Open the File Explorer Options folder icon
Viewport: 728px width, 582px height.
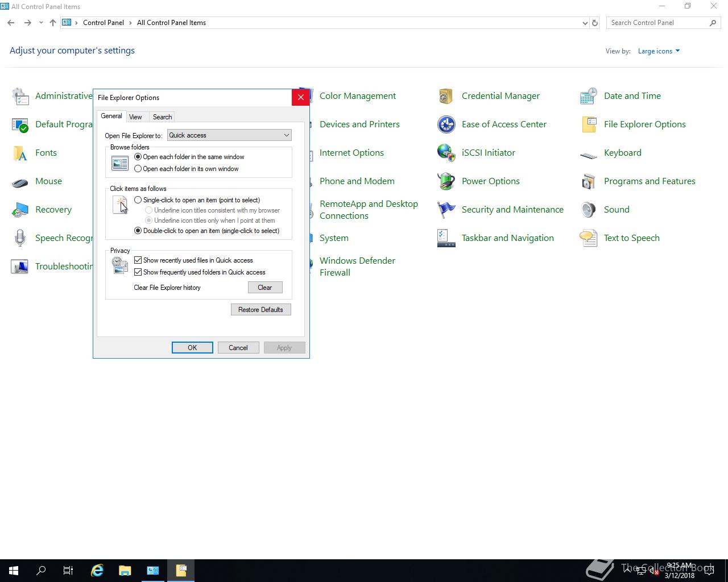(589, 124)
